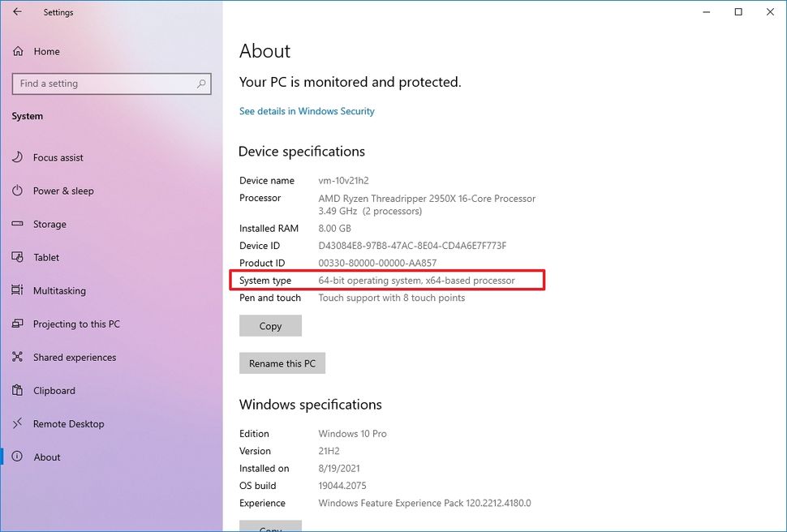Click the back arrow in Settings
Image resolution: width=787 pixels, height=532 pixels.
point(18,12)
